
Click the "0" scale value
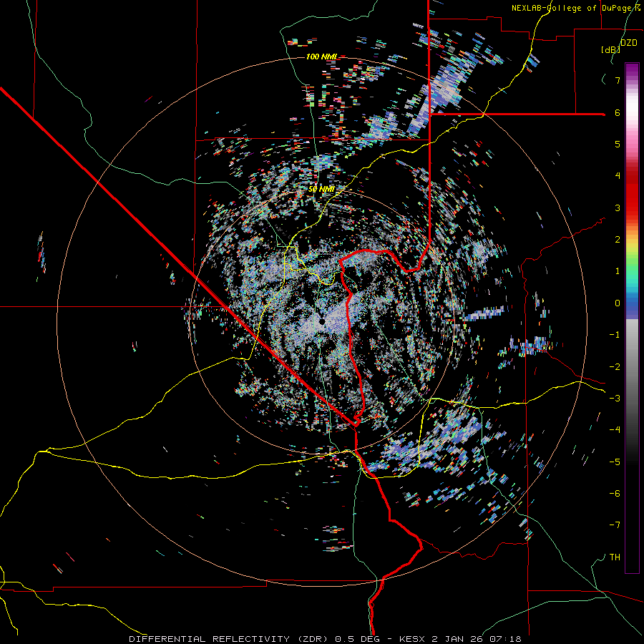pos(618,303)
